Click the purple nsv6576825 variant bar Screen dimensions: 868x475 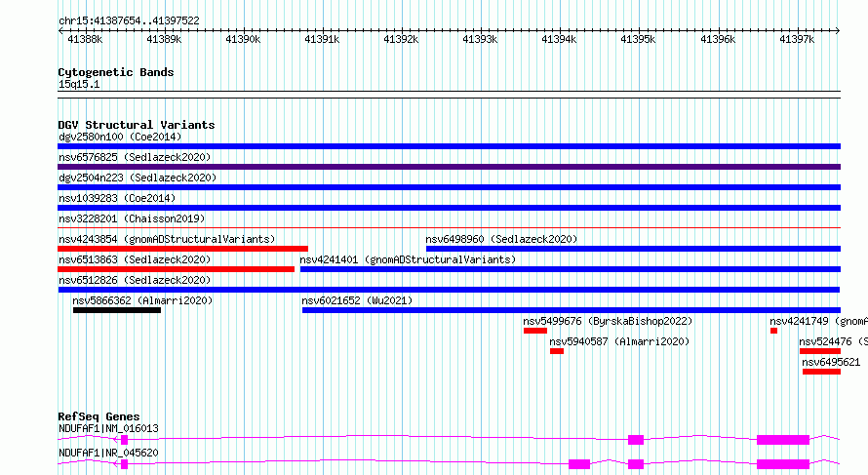(449, 167)
